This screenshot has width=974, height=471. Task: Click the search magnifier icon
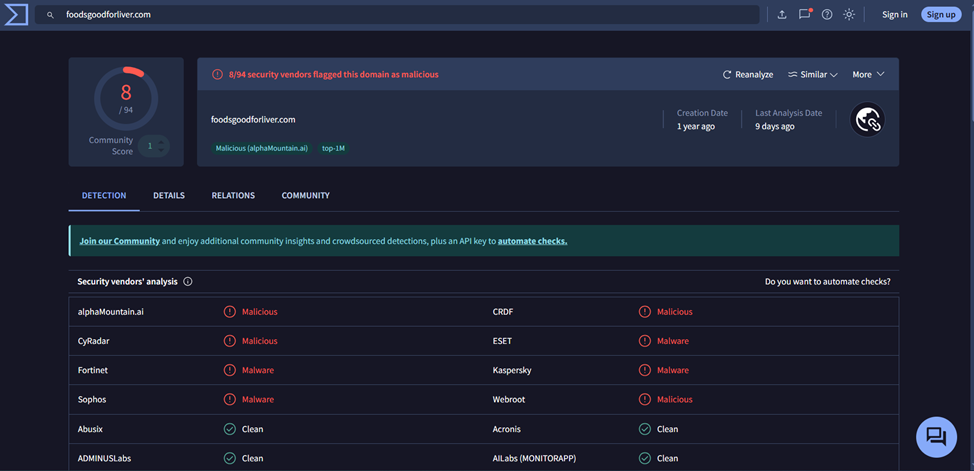pos(51,15)
